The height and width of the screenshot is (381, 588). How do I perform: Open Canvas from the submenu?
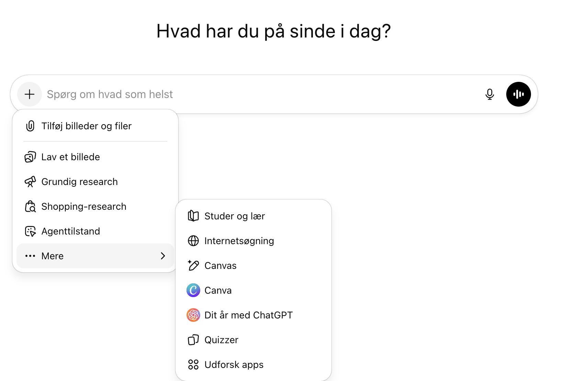[x=220, y=266]
